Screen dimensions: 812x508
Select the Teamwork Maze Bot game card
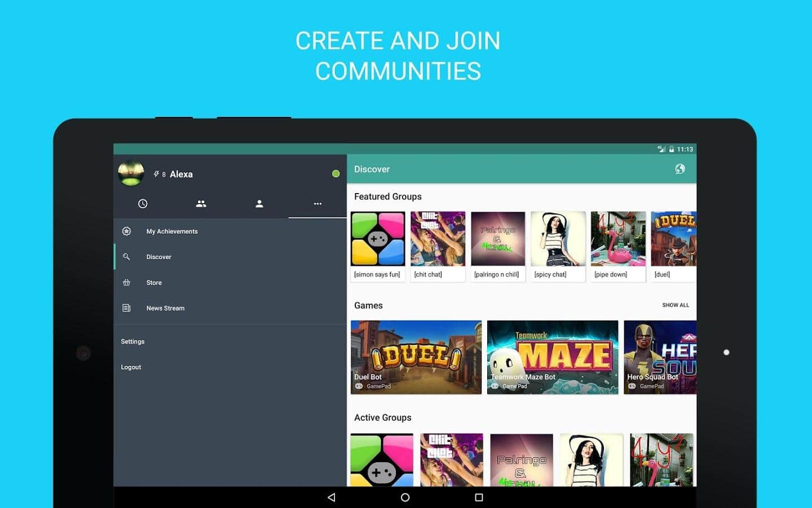click(x=552, y=357)
